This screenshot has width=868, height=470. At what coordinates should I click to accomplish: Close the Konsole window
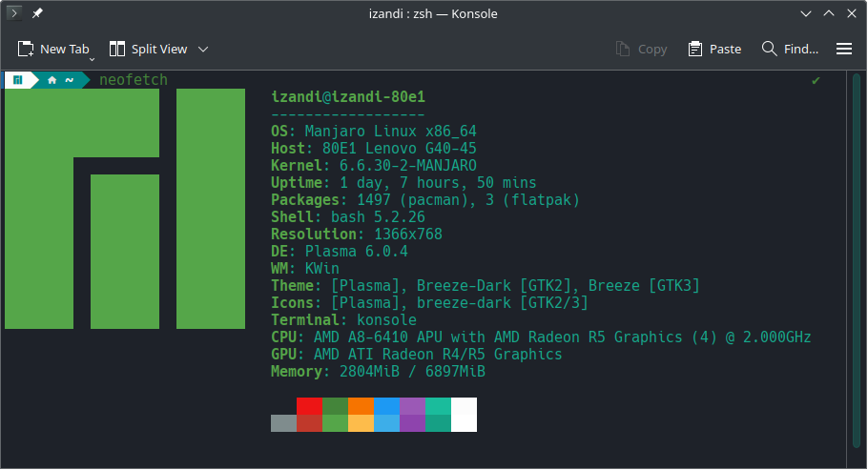(852, 13)
